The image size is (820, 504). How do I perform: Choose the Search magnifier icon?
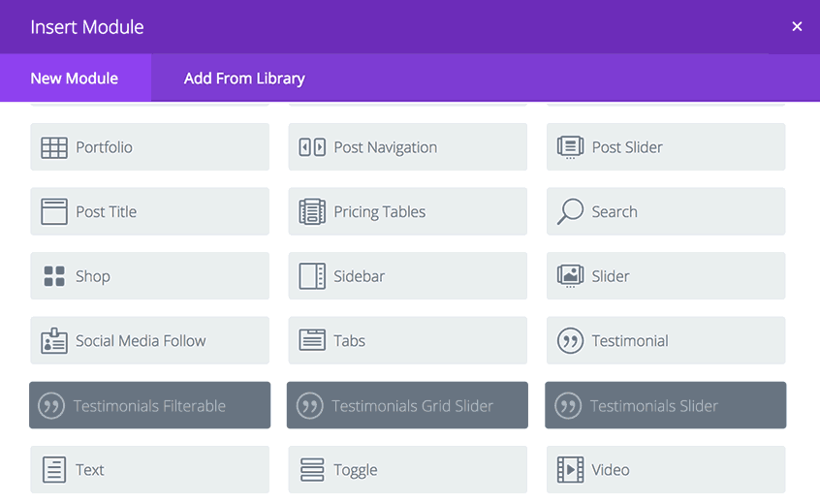570,211
